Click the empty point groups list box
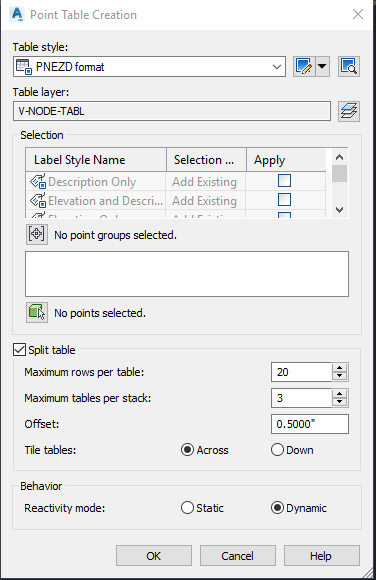Image resolution: width=376 pixels, height=580 pixels. [187, 274]
